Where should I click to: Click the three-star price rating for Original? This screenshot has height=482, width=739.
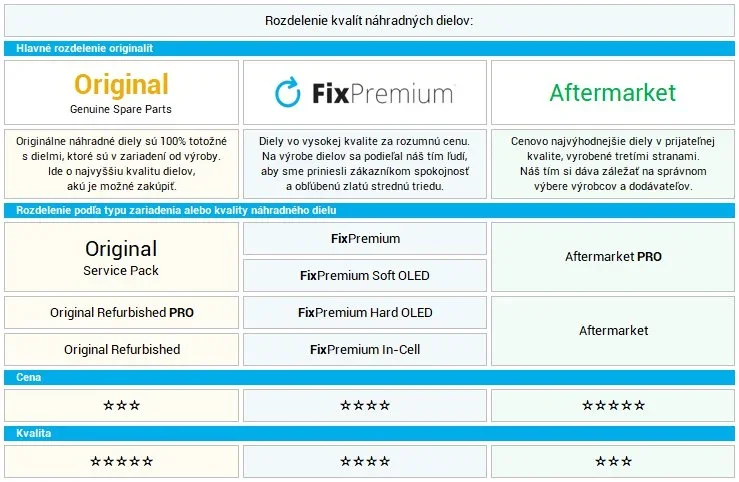pyautogui.click(x=121, y=405)
